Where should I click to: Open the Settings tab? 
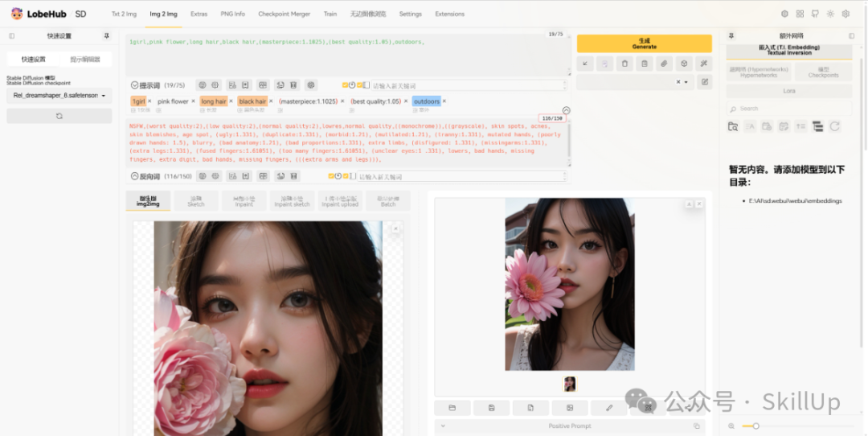coord(410,14)
